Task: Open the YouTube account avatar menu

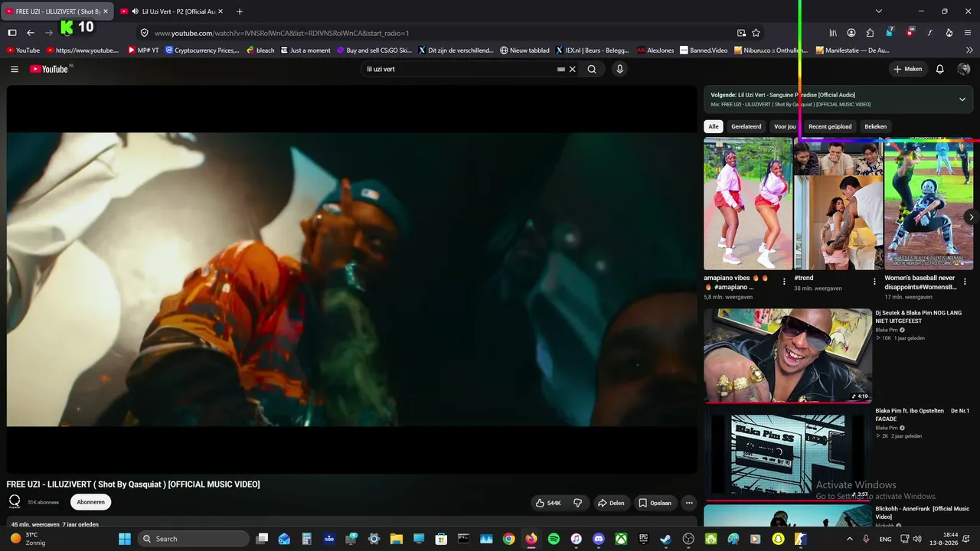Action: tap(964, 69)
